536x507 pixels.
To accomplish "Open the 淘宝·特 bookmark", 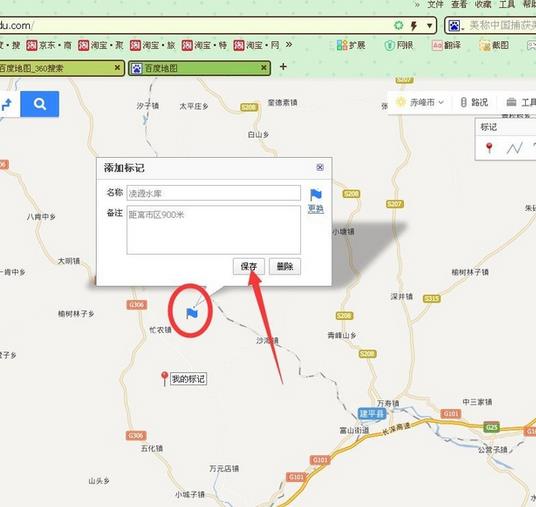I will (204, 45).
